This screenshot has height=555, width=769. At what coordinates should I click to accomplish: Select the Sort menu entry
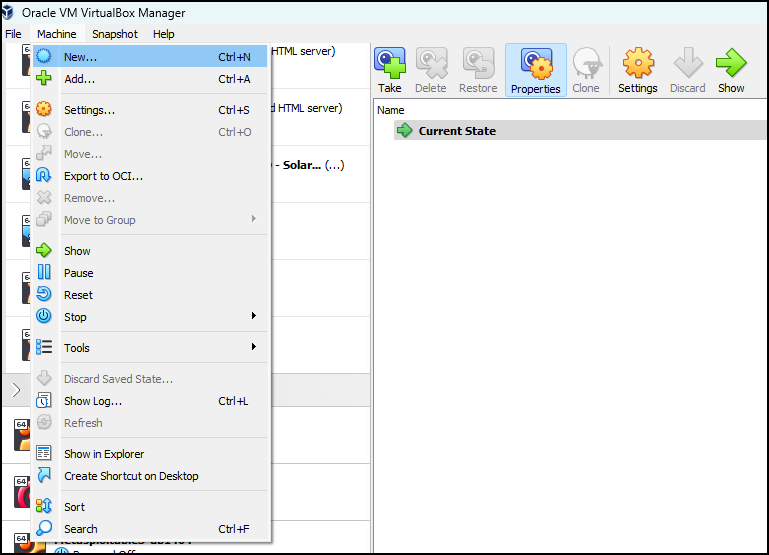(150, 507)
